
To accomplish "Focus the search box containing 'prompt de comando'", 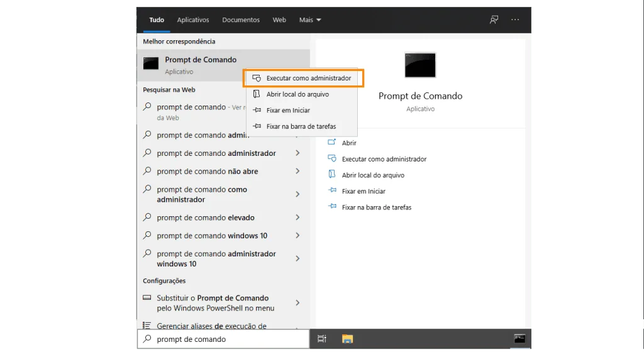I will pyautogui.click(x=223, y=339).
